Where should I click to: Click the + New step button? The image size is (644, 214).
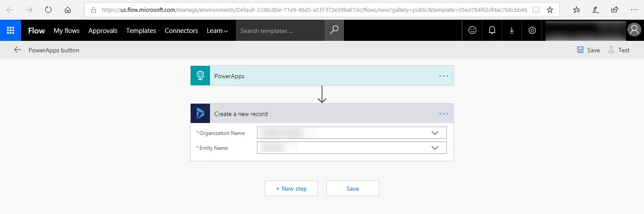coord(291,188)
